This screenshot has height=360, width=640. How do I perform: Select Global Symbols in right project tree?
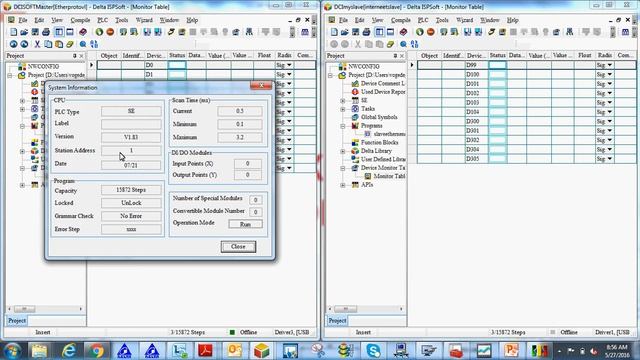coord(379,117)
